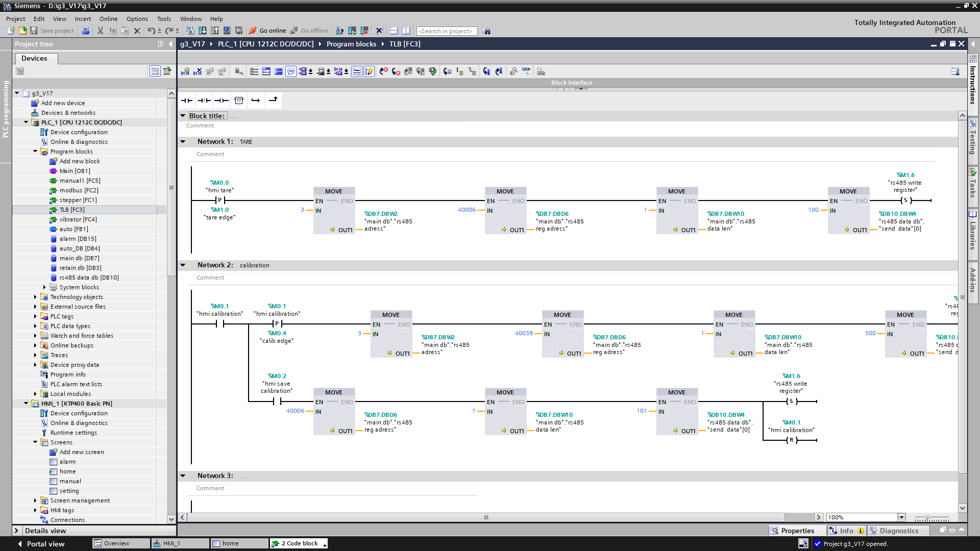Expand the Technology objects node
Screen dimensions: 980x551
pos(35,297)
